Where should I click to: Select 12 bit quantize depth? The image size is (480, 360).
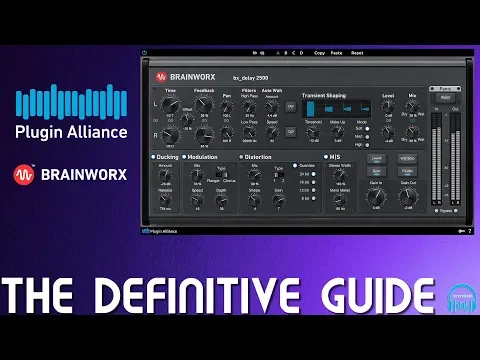(x=314, y=190)
